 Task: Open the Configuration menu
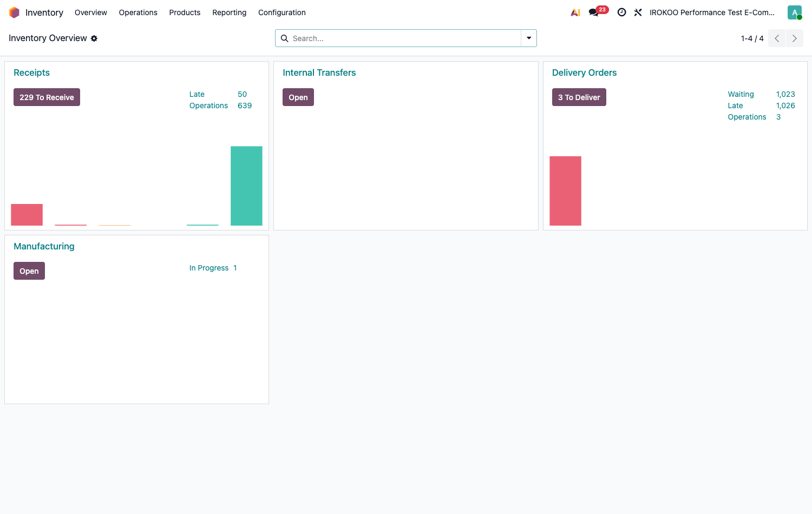click(282, 12)
